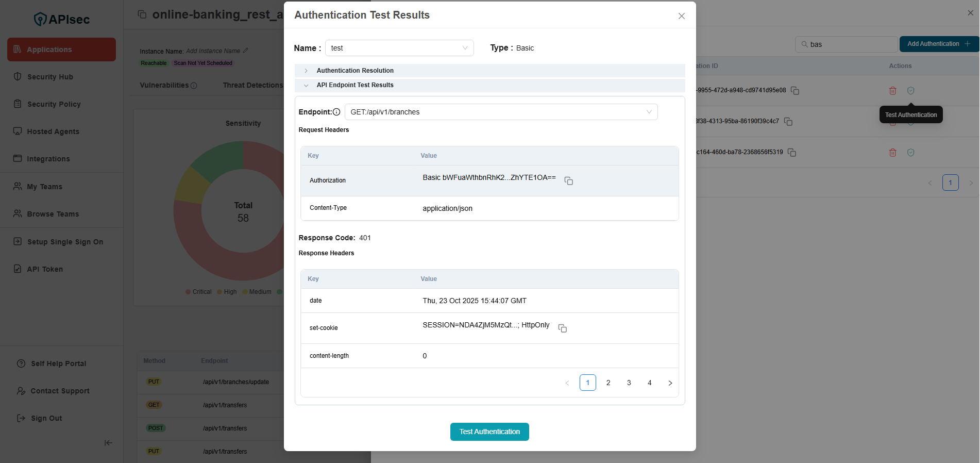Collapse the sidebar with the arrow icon
Screen dimensions: 980x463
(x=108, y=443)
